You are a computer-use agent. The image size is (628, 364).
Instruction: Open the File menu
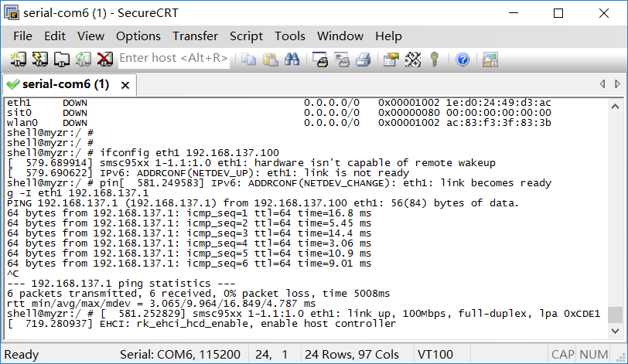pos(22,36)
